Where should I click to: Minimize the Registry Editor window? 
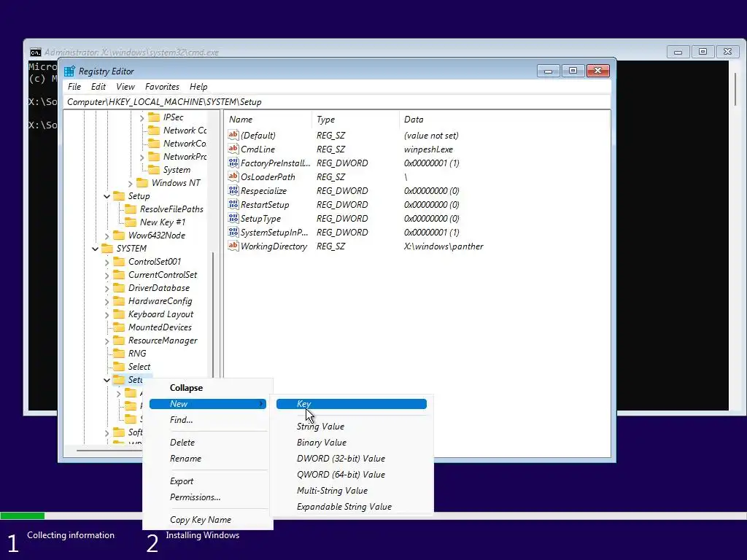(x=548, y=71)
